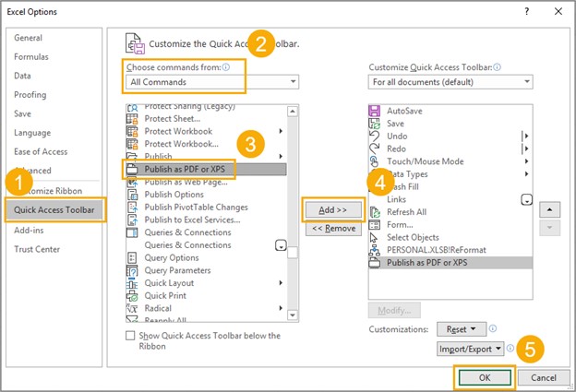Image resolution: width=576 pixels, height=392 pixels.
Task: Expand the Radical submenu arrow
Action: 281,308
